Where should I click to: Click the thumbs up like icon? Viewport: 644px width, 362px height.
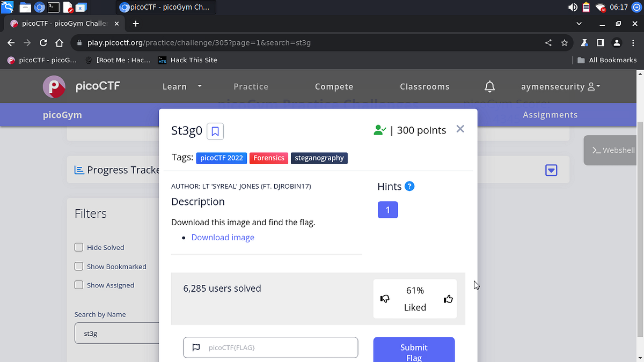(x=448, y=299)
